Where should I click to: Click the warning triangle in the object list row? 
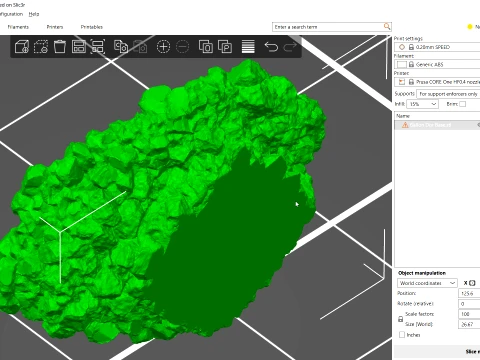pos(405,125)
